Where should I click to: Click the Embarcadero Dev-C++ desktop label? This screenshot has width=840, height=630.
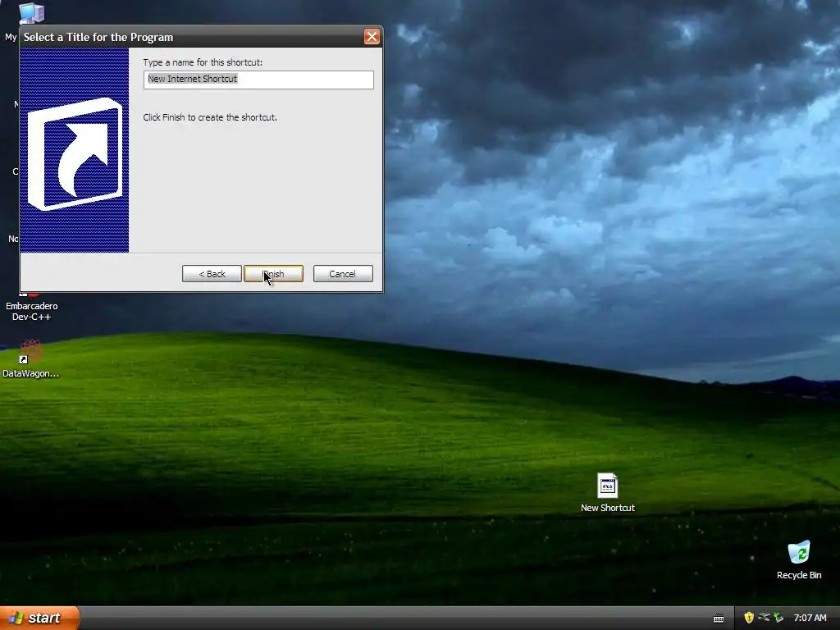pos(32,311)
